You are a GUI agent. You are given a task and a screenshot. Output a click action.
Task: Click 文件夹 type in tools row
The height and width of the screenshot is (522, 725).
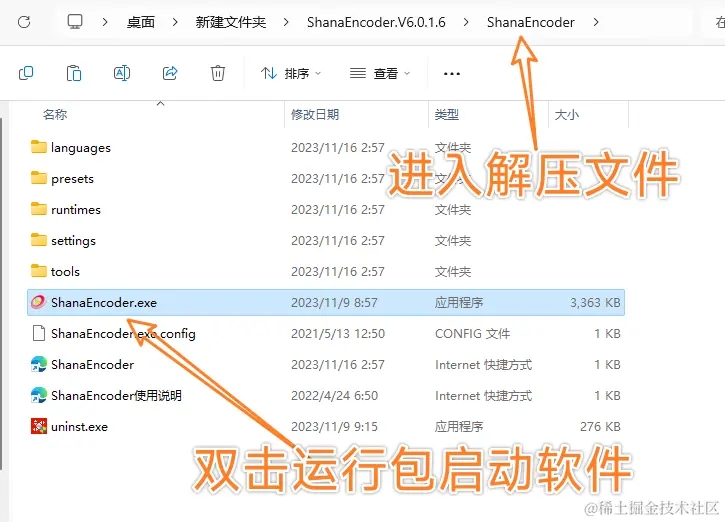point(453,271)
